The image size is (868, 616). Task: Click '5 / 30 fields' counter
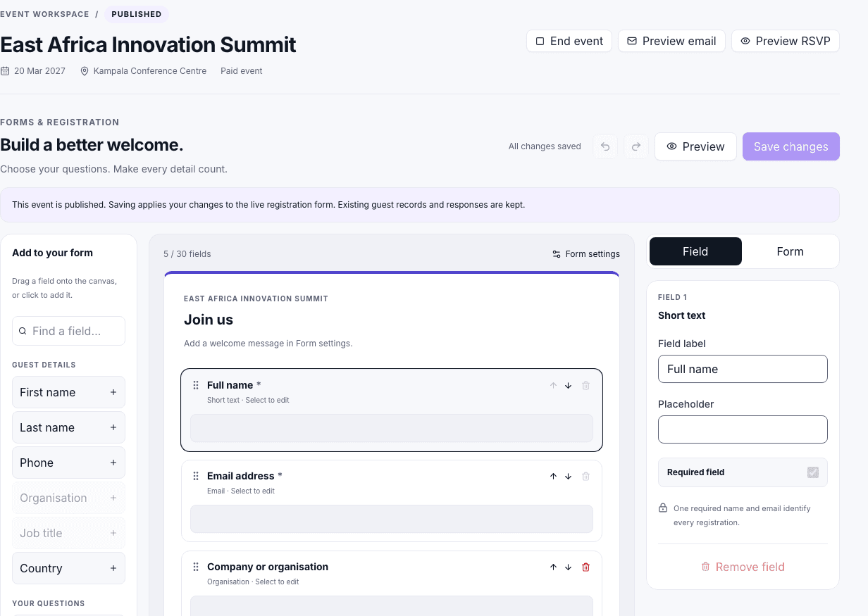point(187,254)
